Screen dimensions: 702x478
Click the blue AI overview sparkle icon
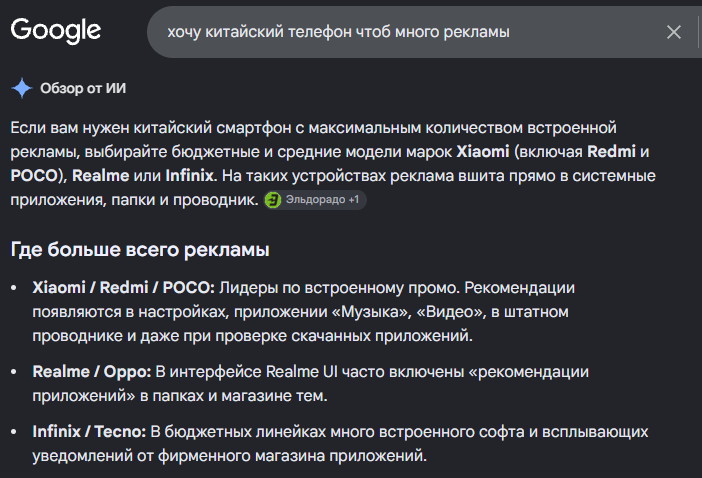tap(21, 88)
